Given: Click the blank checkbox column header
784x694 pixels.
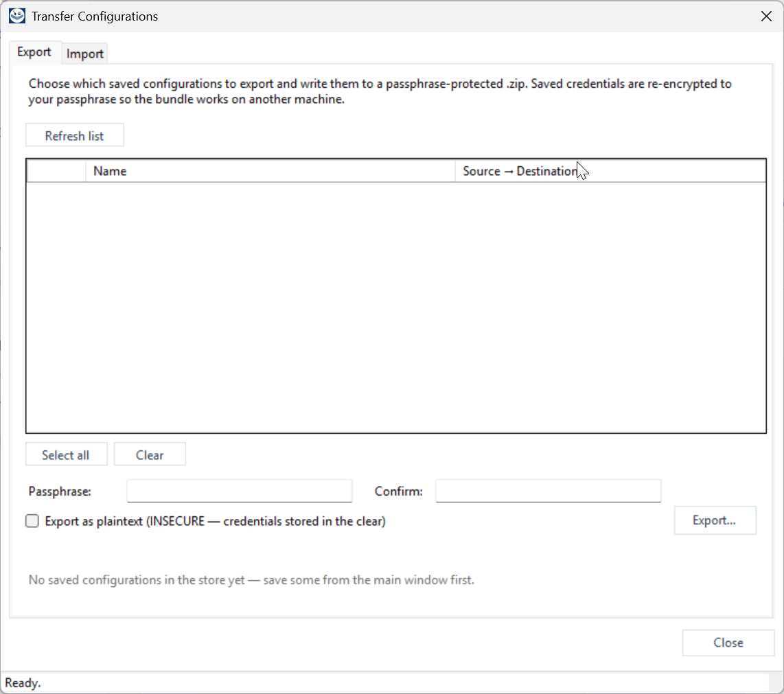Looking at the screenshot, I should (56, 171).
